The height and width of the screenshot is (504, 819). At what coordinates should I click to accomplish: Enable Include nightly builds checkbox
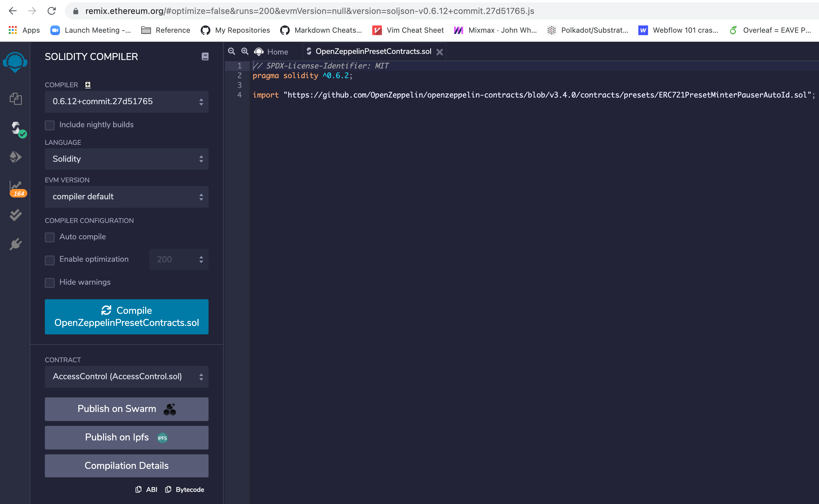[50, 125]
